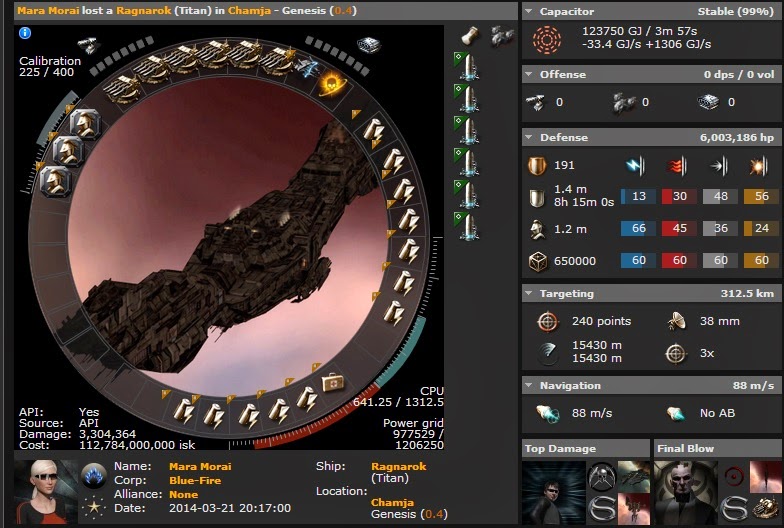This screenshot has width=784, height=528.
Task: Open the Ragnarok ship link beside Ship label
Action: [x=398, y=466]
